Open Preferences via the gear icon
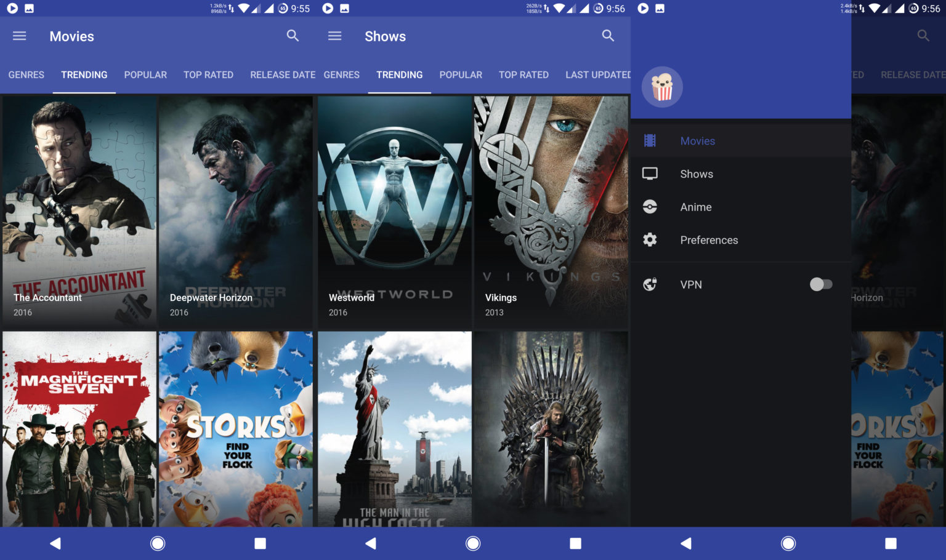The width and height of the screenshot is (946, 560). tap(650, 240)
